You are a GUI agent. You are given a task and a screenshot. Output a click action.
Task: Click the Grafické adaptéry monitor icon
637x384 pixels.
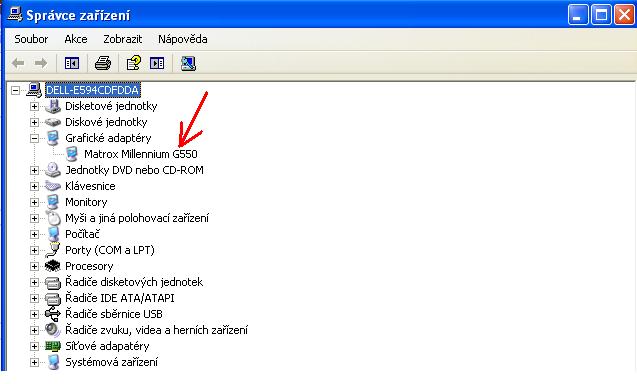point(53,138)
